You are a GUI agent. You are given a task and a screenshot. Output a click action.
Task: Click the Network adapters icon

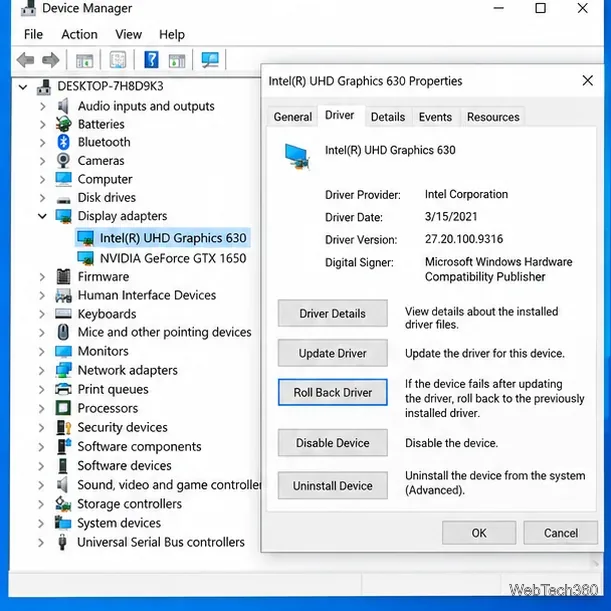[x=64, y=370]
